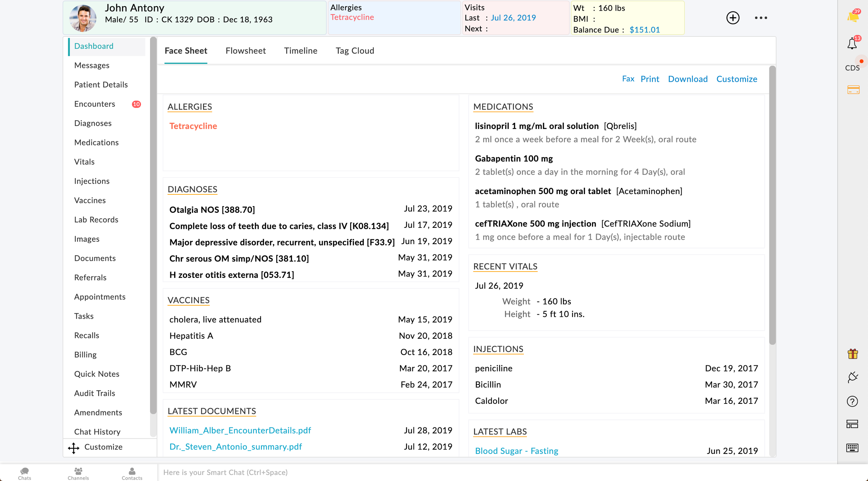Click the Face Sheet vertical scrollbar
Viewport: 868px width, 481px height.
(772, 205)
